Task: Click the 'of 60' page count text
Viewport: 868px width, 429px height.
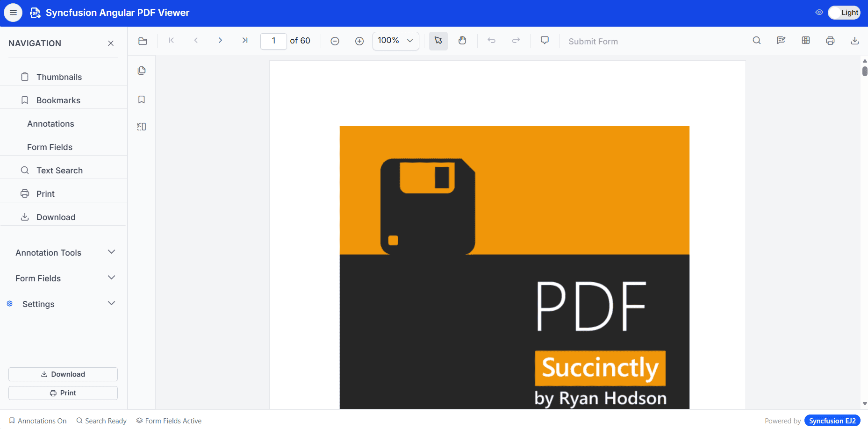Action: pyautogui.click(x=300, y=41)
